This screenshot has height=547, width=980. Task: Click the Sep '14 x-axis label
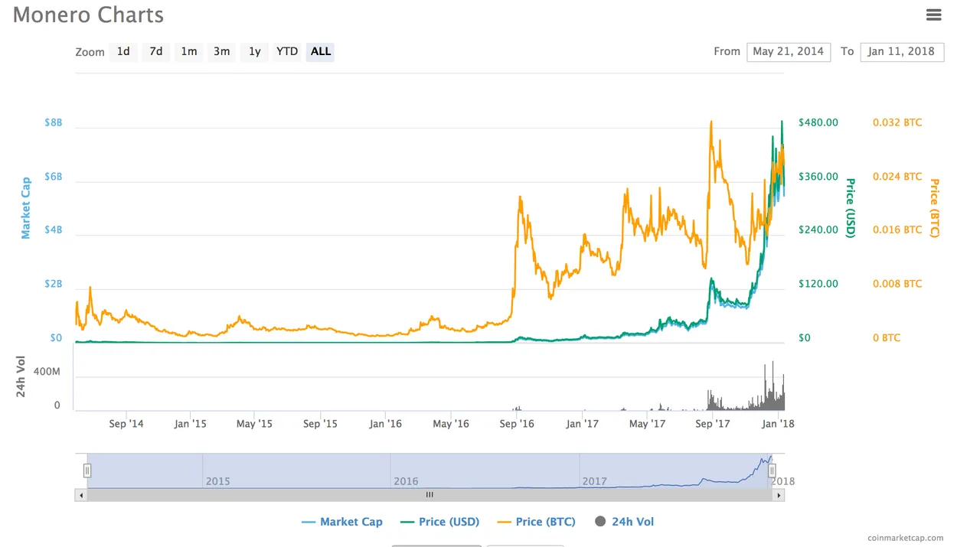pyautogui.click(x=126, y=423)
